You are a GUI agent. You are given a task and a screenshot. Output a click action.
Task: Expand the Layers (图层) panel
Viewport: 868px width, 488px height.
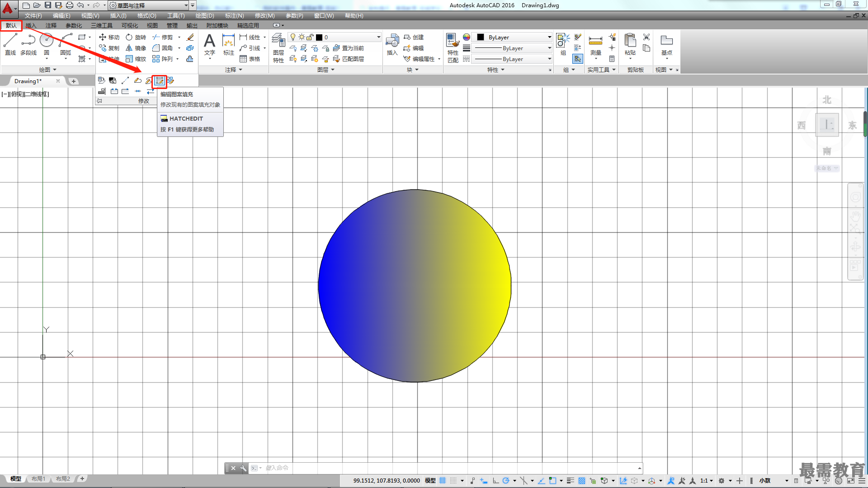coord(325,70)
